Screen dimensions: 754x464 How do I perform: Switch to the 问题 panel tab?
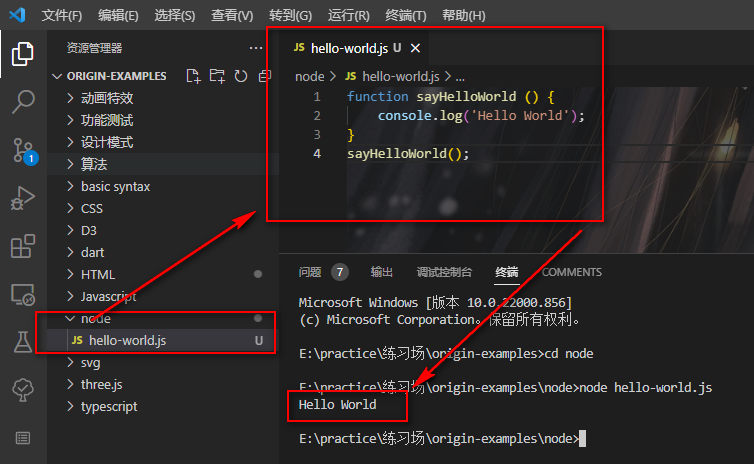point(310,272)
